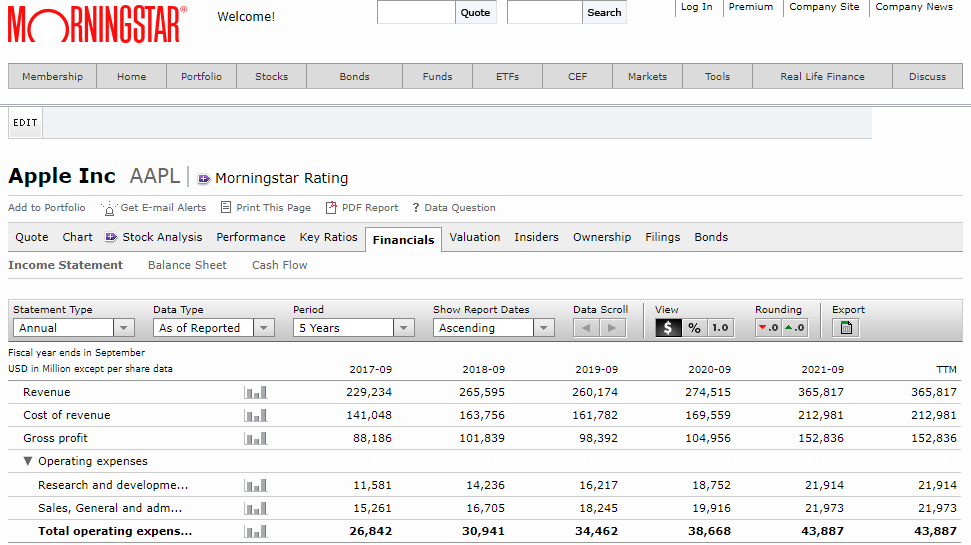Switch to the Quote tab
This screenshot has width=971, height=545.
pyautogui.click(x=32, y=237)
